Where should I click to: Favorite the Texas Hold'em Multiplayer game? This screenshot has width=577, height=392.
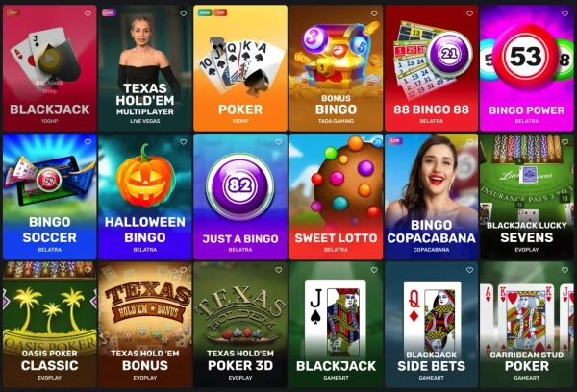[x=184, y=13]
